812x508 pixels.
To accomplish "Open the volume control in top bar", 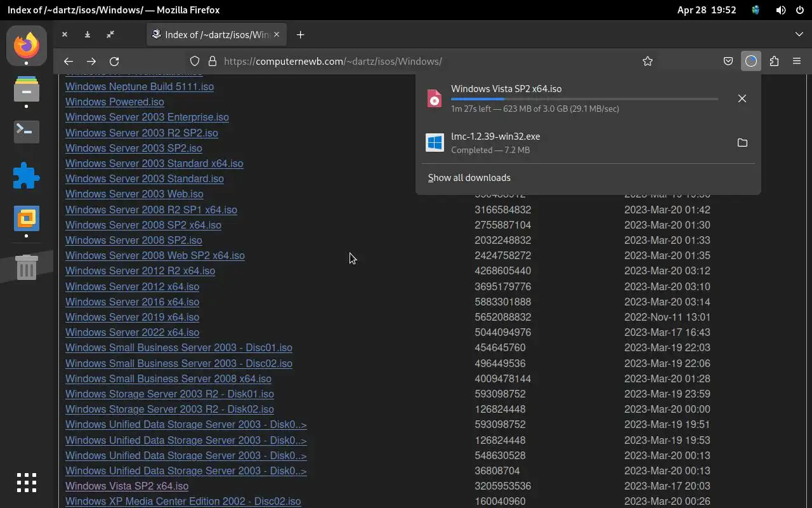I will tap(781, 10).
